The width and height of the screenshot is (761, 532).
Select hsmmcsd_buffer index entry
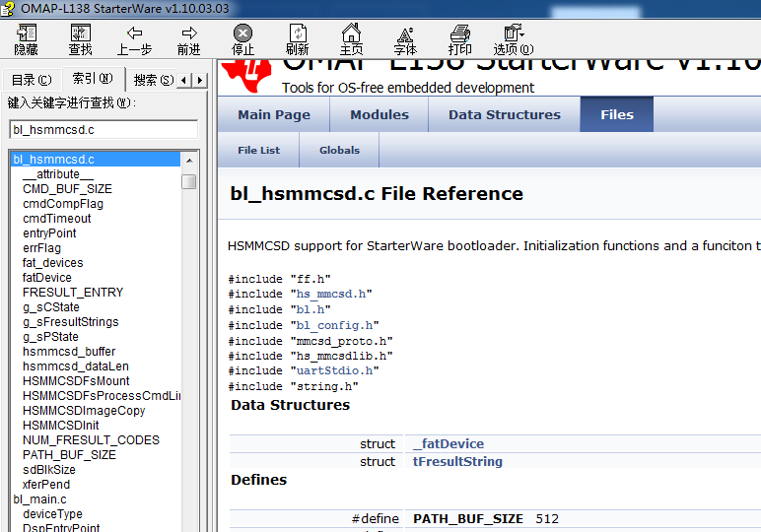click(69, 352)
